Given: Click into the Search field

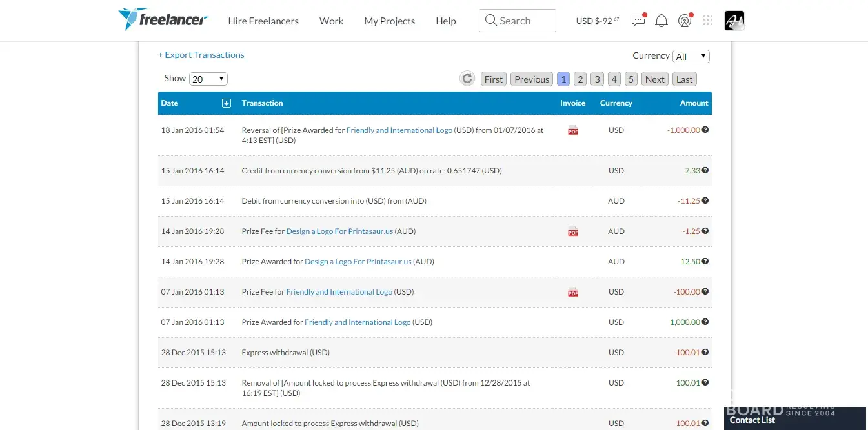Looking at the screenshot, I should pos(518,21).
